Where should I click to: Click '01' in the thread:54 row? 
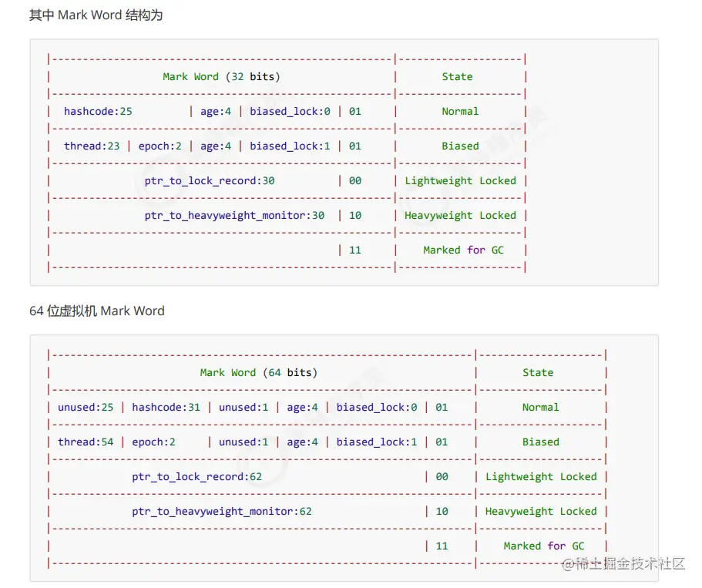442,442
